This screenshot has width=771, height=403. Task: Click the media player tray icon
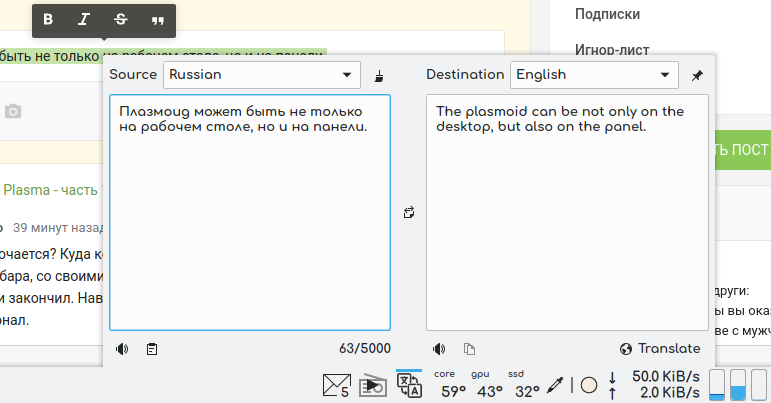pos(372,385)
